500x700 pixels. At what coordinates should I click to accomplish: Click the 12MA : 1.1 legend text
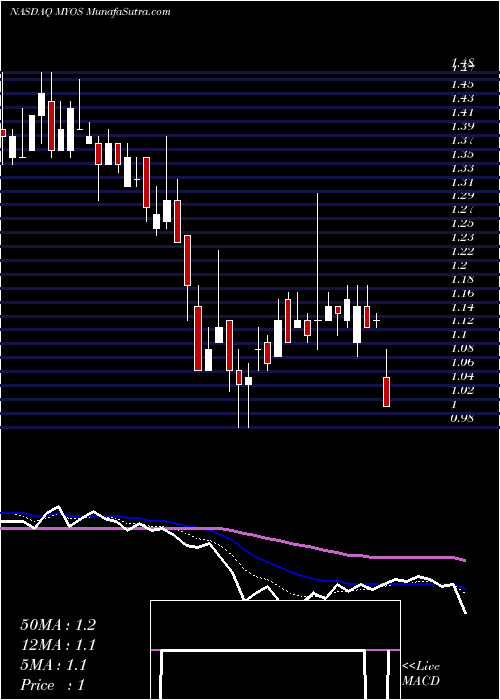click(58, 645)
